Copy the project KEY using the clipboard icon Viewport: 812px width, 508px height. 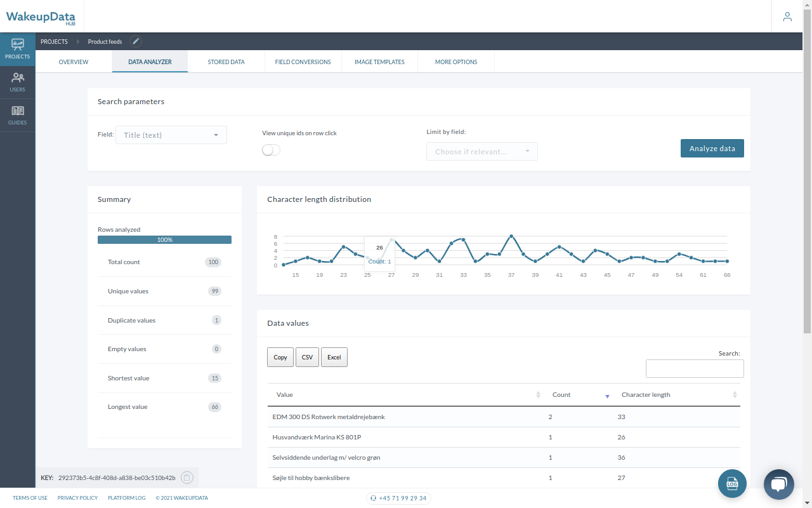187,477
